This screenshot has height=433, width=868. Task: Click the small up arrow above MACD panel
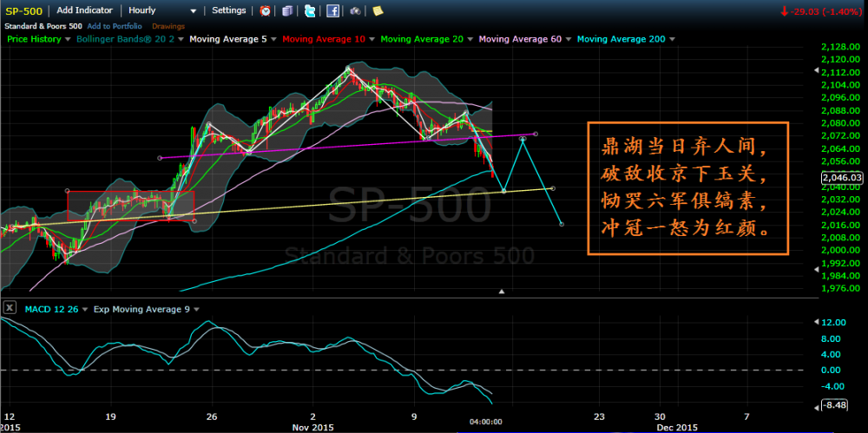click(502, 292)
